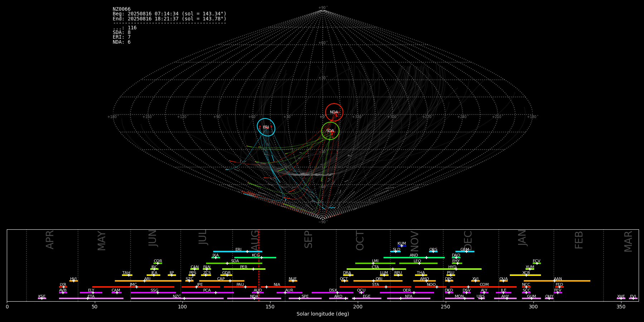This screenshot has height=322, width=644.
Task: Click the +180 longitude label on left edge
Action: (x=112, y=117)
